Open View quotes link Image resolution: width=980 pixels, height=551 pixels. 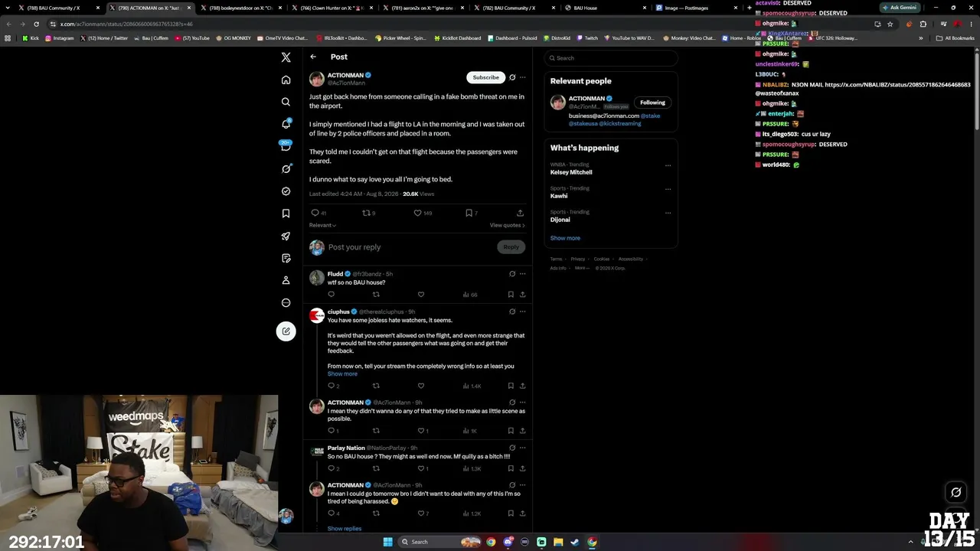pos(508,225)
